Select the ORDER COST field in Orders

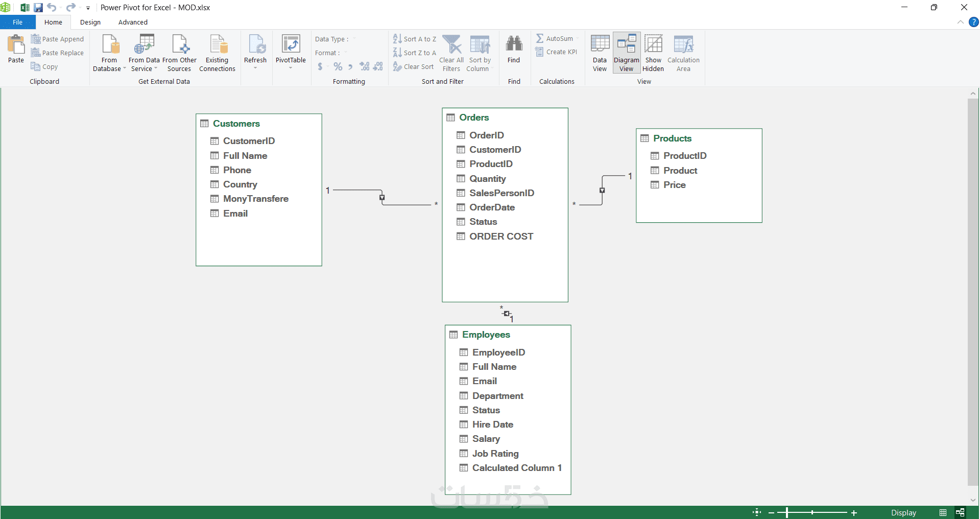501,237
